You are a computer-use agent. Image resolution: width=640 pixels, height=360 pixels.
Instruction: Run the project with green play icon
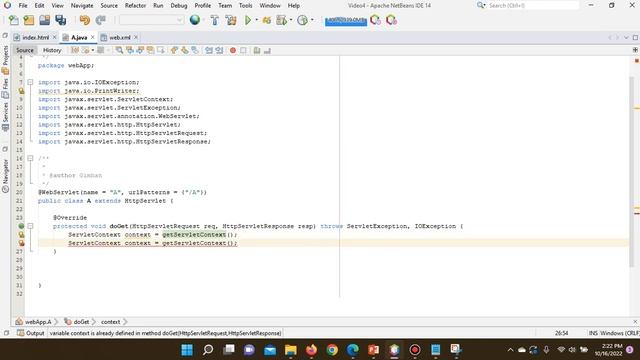point(248,20)
